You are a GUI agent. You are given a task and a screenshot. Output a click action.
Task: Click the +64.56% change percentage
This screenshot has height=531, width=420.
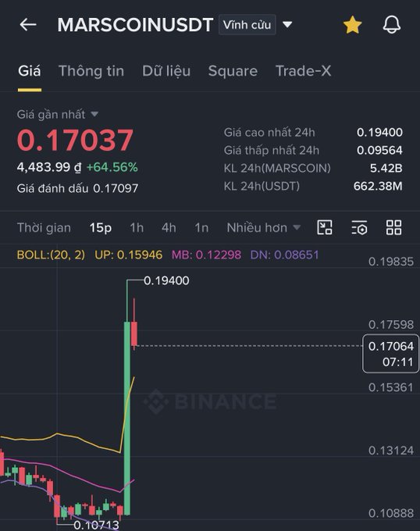[x=112, y=167]
